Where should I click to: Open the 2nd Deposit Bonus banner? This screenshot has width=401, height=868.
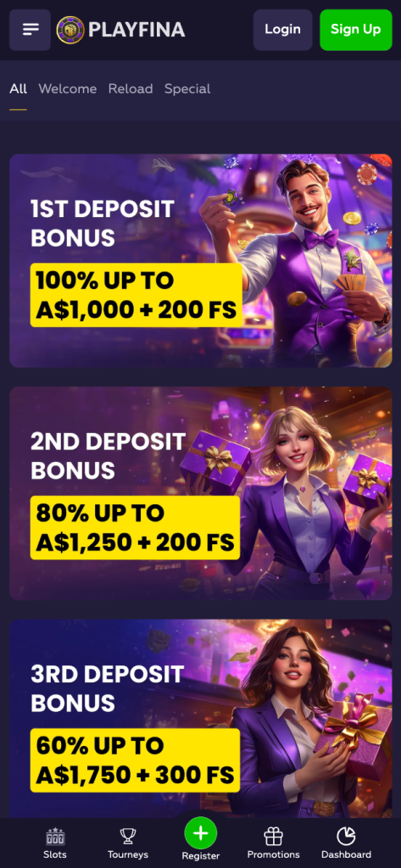[x=200, y=493]
